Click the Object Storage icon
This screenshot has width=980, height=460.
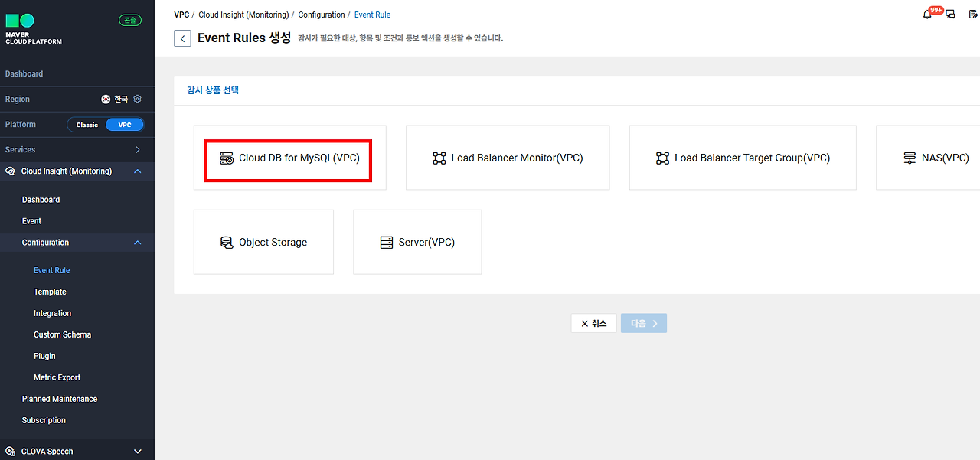[x=227, y=243]
